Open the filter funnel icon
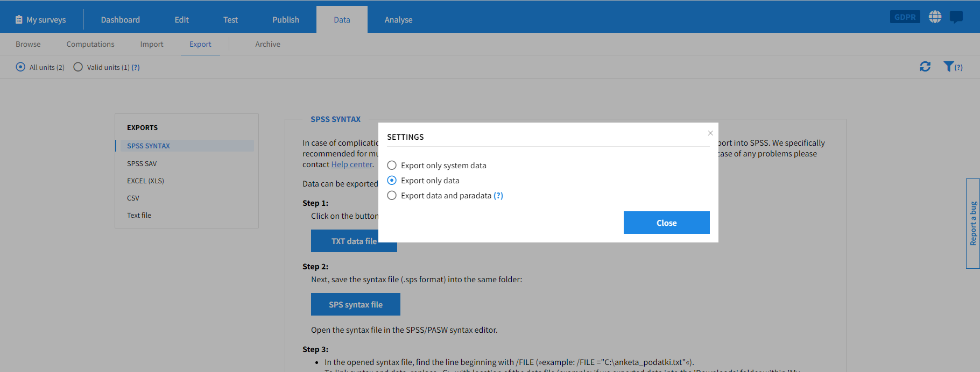The height and width of the screenshot is (372, 980). 948,67
